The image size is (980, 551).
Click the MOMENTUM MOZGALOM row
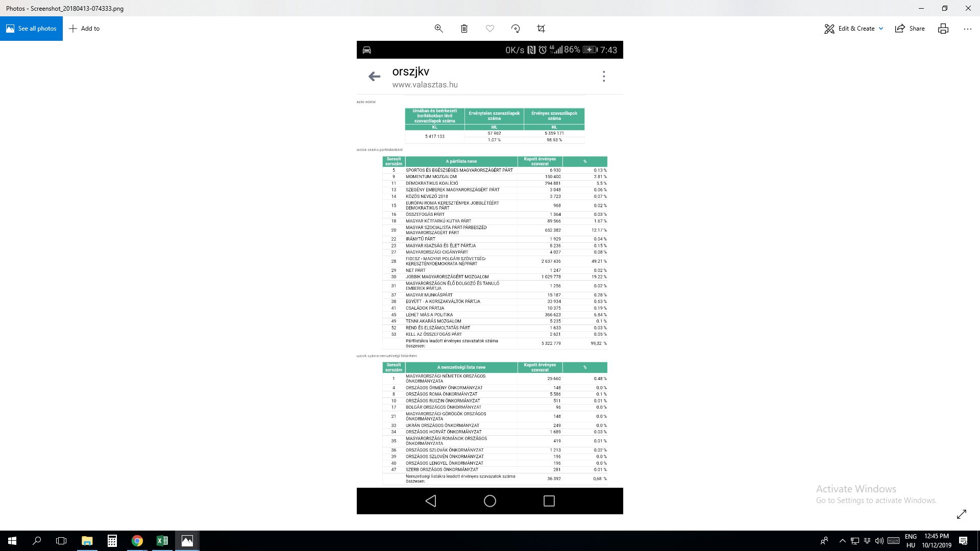click(495, 177)
